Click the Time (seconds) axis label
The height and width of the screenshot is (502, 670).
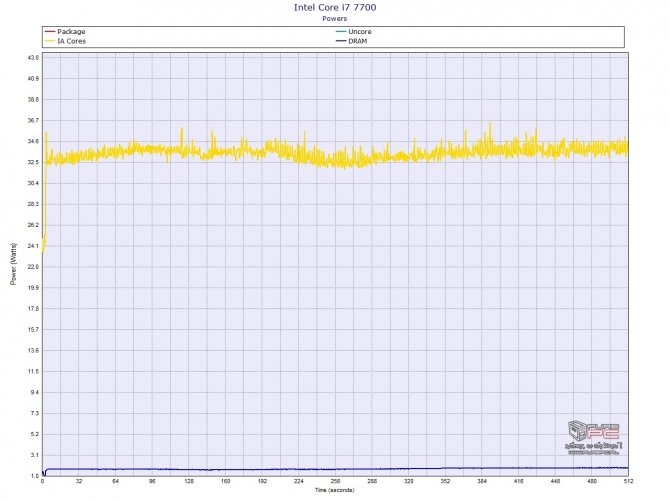[335, 490]
